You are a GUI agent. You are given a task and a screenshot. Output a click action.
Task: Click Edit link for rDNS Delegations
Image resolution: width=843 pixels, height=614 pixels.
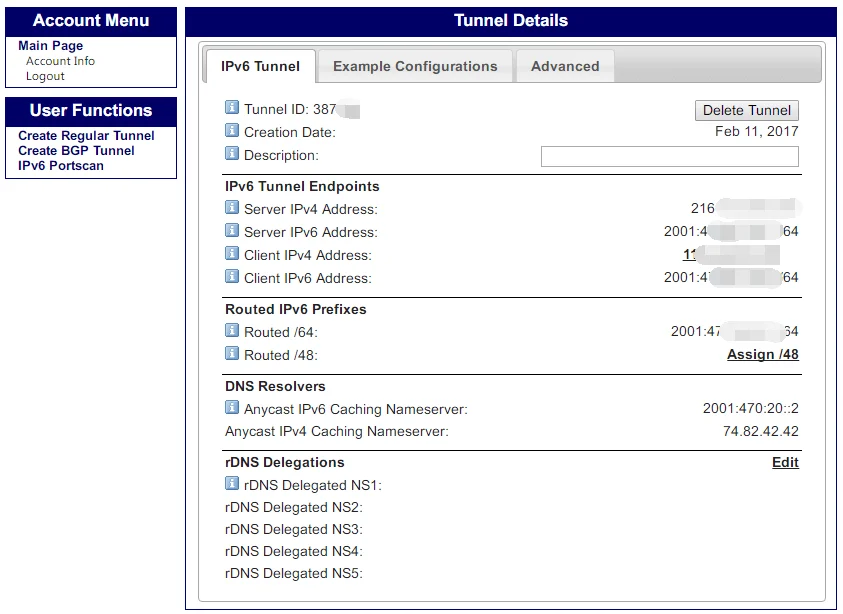tap(785, 462)
